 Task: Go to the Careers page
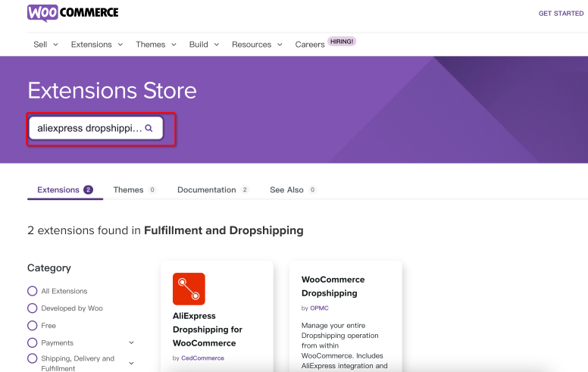(310, 44)
